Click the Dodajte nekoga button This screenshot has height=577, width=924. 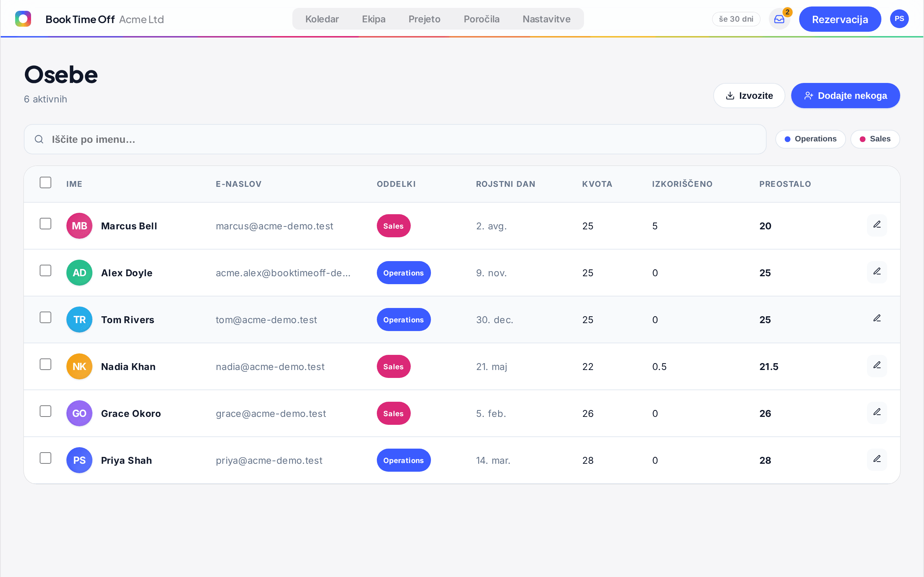click(845, 96)
